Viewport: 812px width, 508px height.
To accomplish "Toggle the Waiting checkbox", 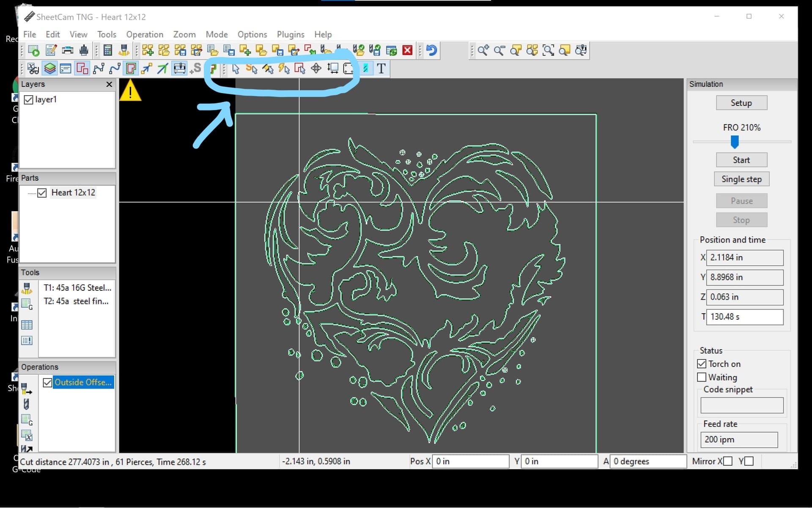I will pos(702,377).
